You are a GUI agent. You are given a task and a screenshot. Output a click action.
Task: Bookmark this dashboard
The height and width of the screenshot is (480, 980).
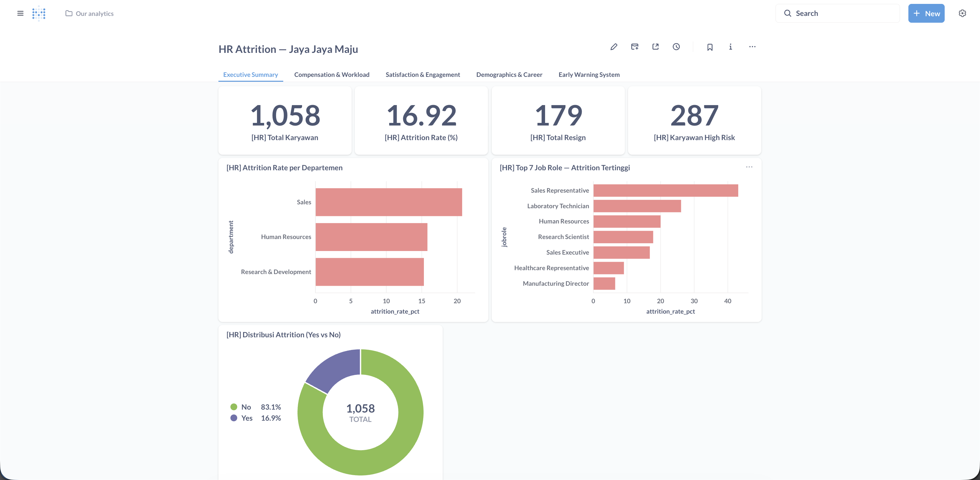(x=709, y=47)
